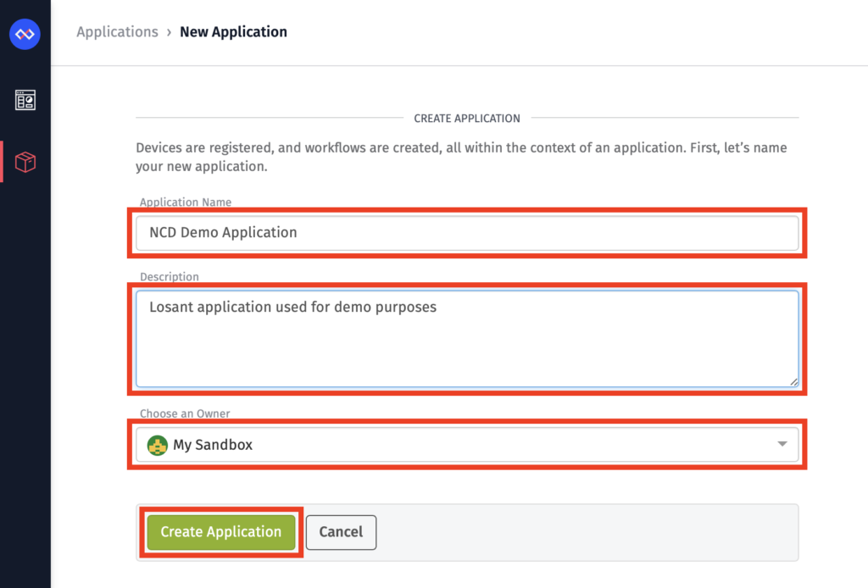Click the New Application breadcrumb title
This screenshot has width=868, height=588.
click(234, 32)
